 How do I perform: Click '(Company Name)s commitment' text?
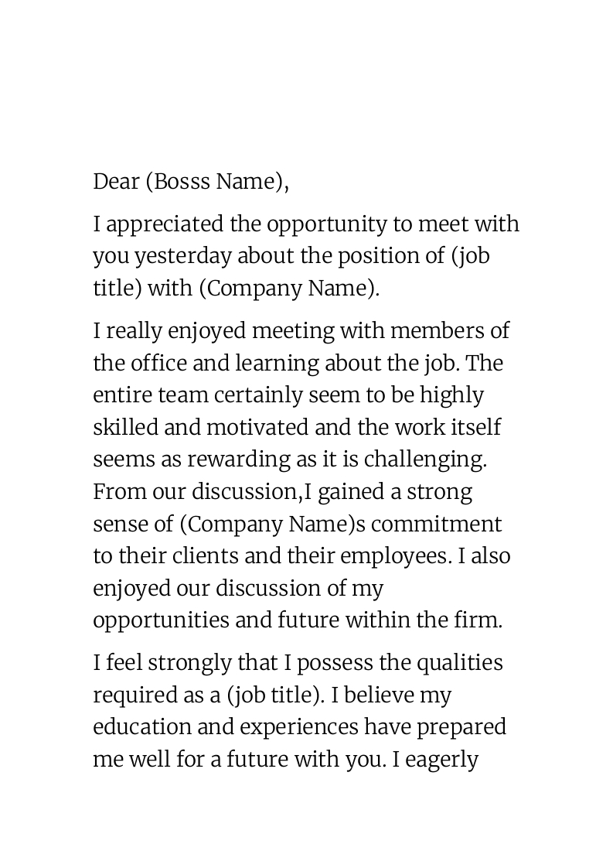point(341,524)
